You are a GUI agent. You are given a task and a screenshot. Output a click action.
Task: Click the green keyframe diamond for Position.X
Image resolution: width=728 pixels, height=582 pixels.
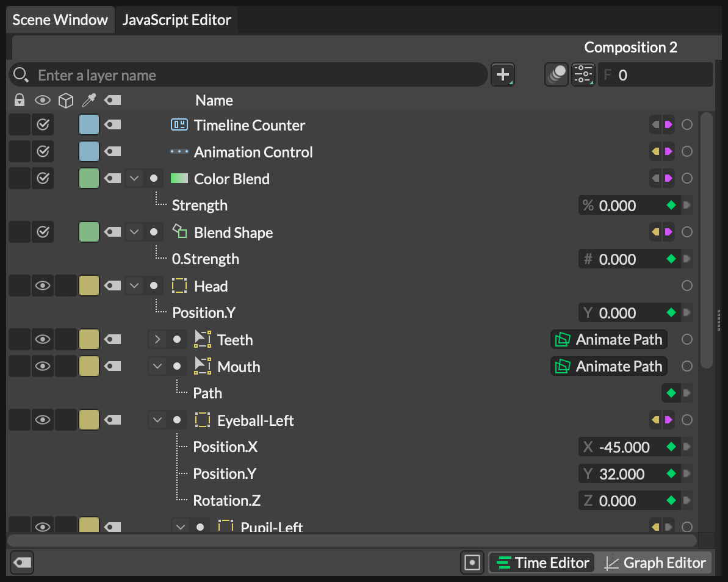point(671,447)
